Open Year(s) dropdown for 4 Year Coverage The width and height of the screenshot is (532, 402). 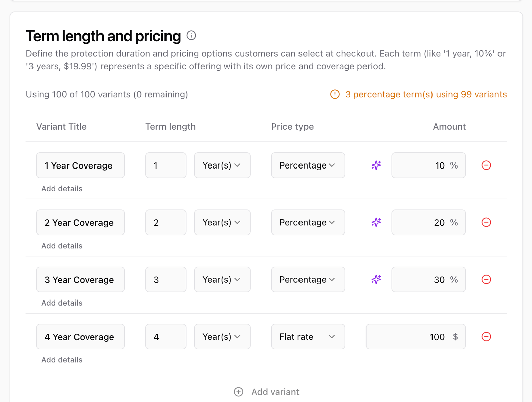pos(222,337)
